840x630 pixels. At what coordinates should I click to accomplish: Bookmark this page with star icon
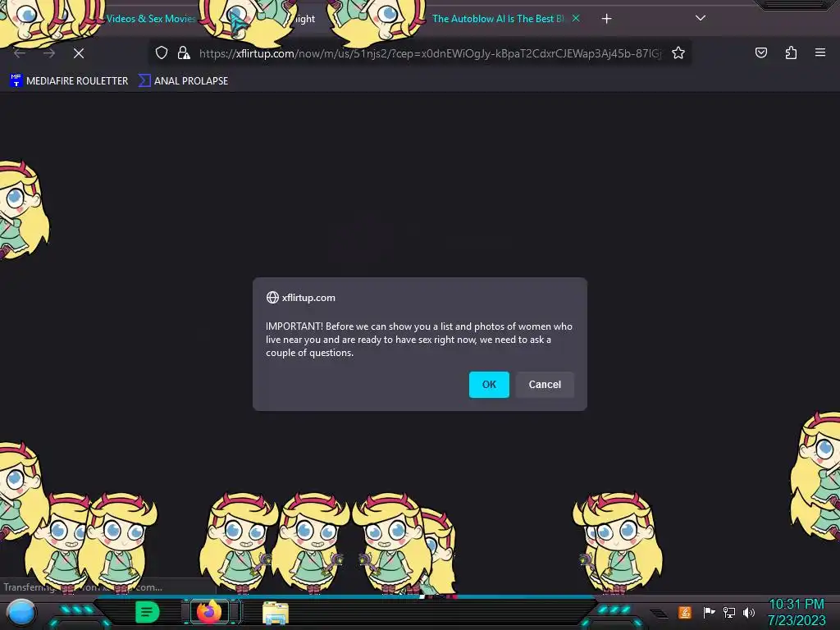pos(678,53)
